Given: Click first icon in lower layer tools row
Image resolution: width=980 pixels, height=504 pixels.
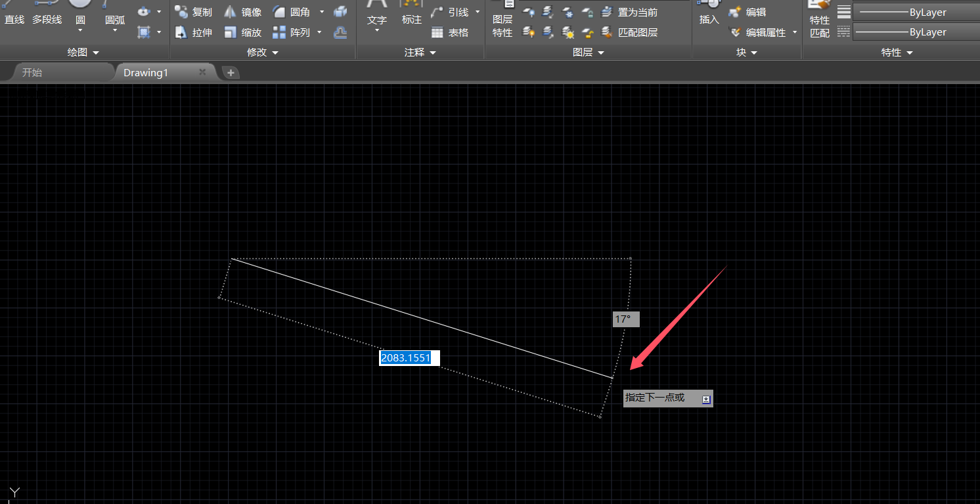Looking at the screenshot, I should pyautogui.click(x=529, y=32).
